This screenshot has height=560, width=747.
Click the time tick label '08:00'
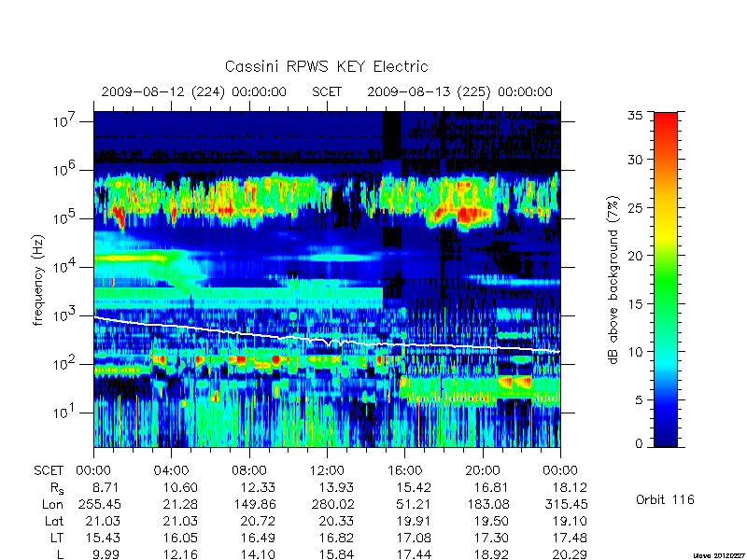point(249,470)
